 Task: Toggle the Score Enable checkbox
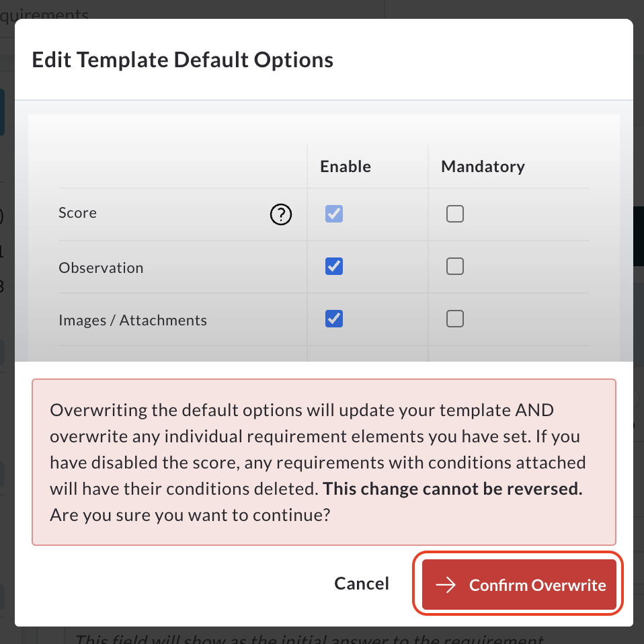pyautogui.click(x=334, y=214)
